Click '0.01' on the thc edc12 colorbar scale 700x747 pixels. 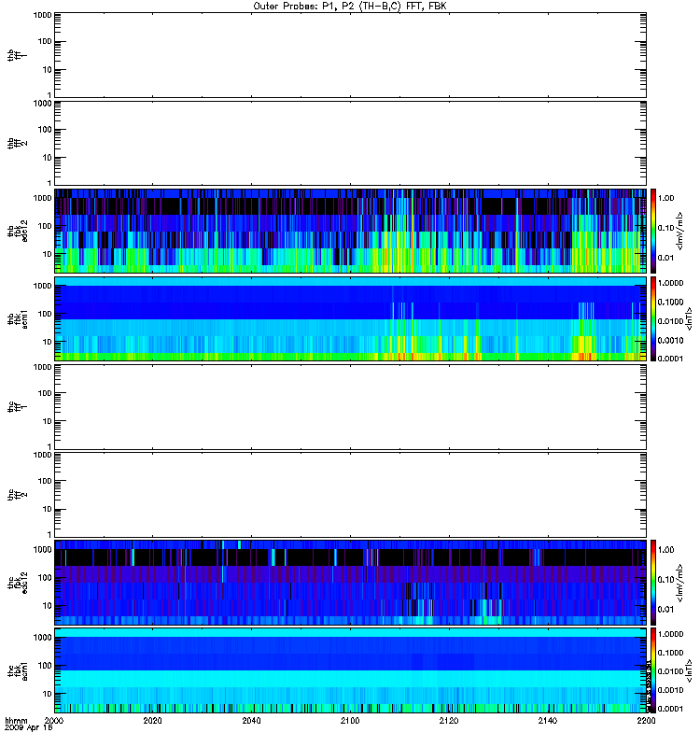point(665,610)
